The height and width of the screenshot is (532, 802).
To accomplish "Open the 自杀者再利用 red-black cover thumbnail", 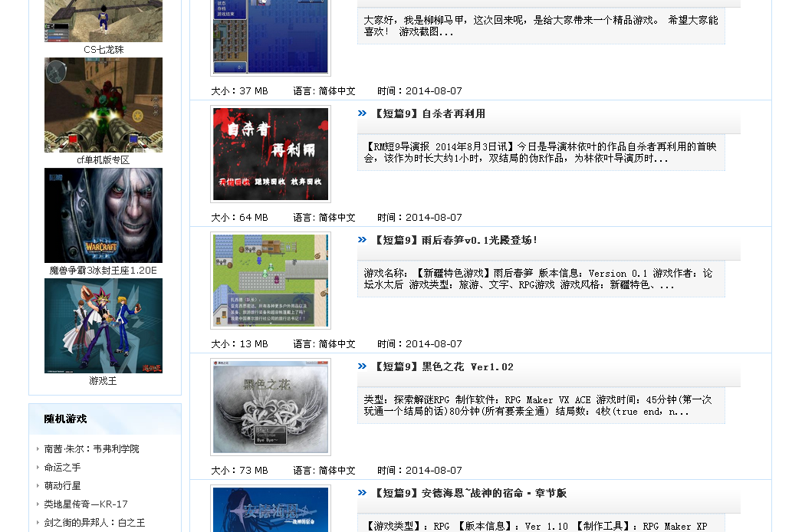I will [x=271, y=154].
